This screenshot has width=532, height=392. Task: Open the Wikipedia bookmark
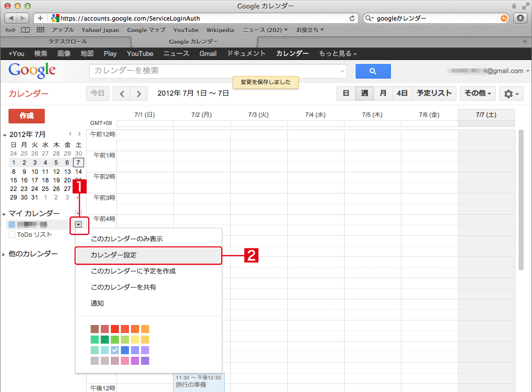[x=220, y=30]
